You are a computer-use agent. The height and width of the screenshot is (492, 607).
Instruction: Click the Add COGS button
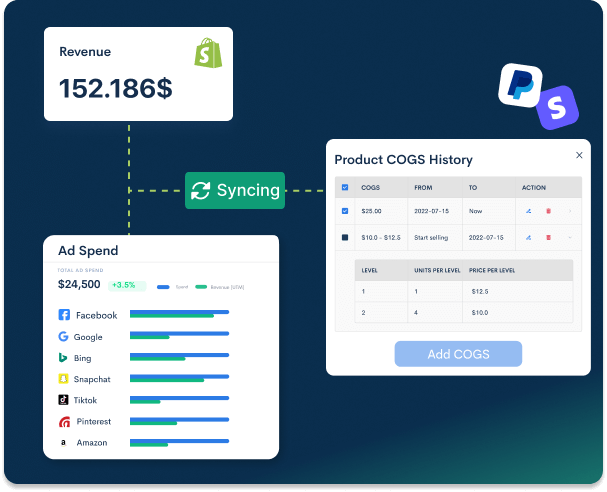tap(458, 354)
